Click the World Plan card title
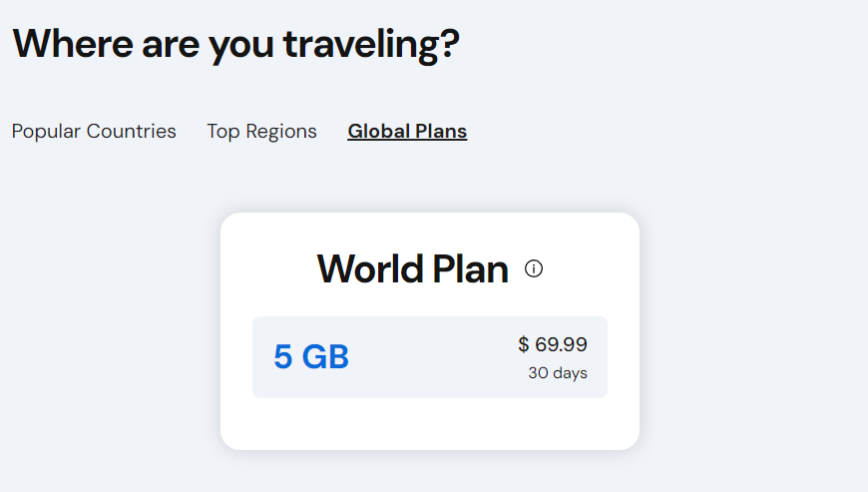The width and height of the screenshot is (868, 492). [x=412, y=269]
